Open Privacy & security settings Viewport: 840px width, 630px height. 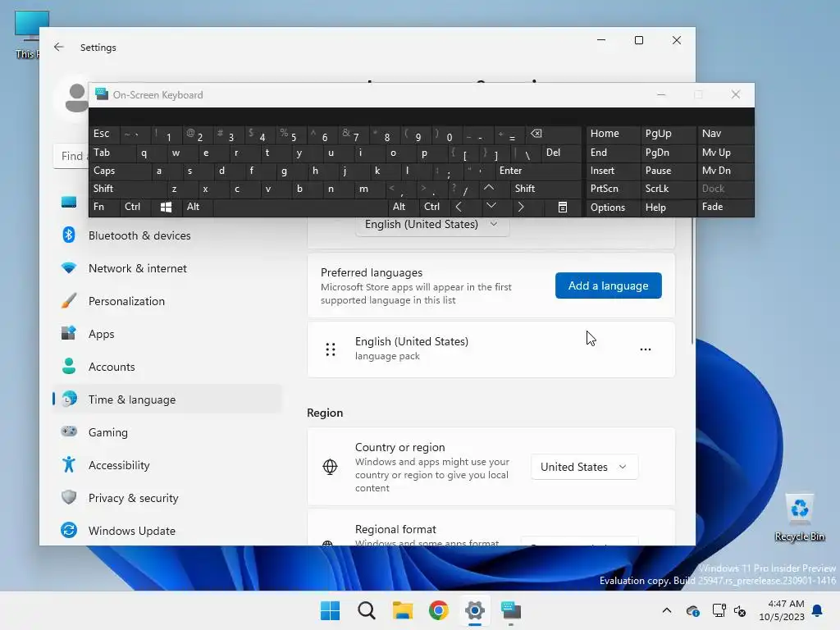point(167,498)
